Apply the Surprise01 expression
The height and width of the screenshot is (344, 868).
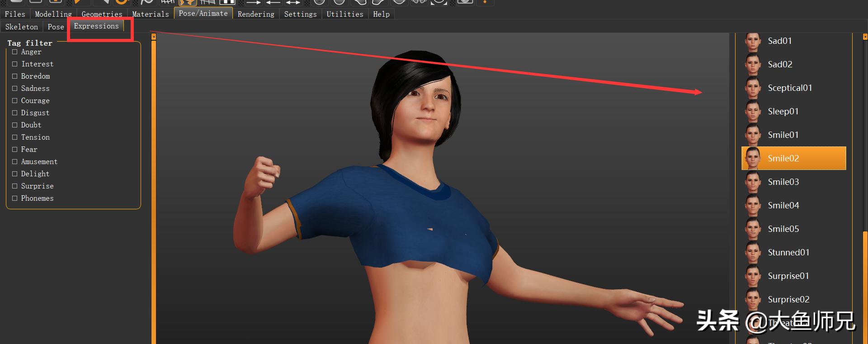pos(794,276)
